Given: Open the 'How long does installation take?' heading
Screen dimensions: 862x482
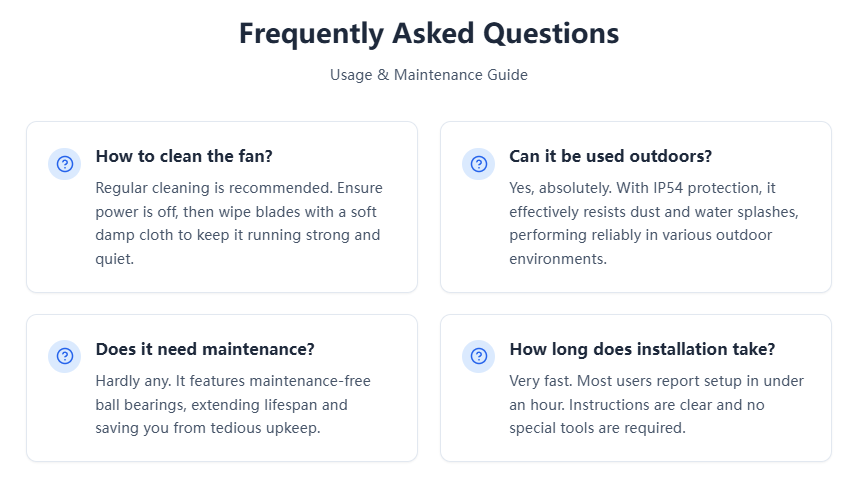Looking at the screenshot, I should [x=642, y=349].
